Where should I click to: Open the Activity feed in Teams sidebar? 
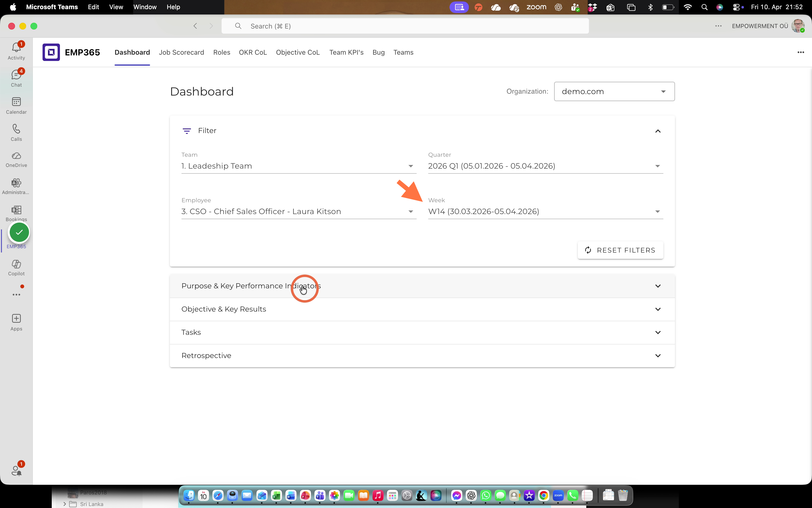coord(16,51)
